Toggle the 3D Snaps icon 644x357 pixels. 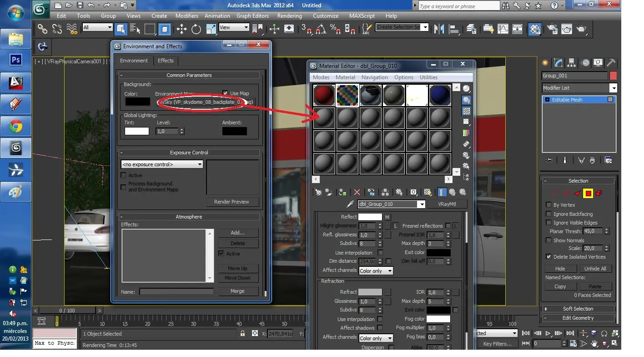coord(307,29)
